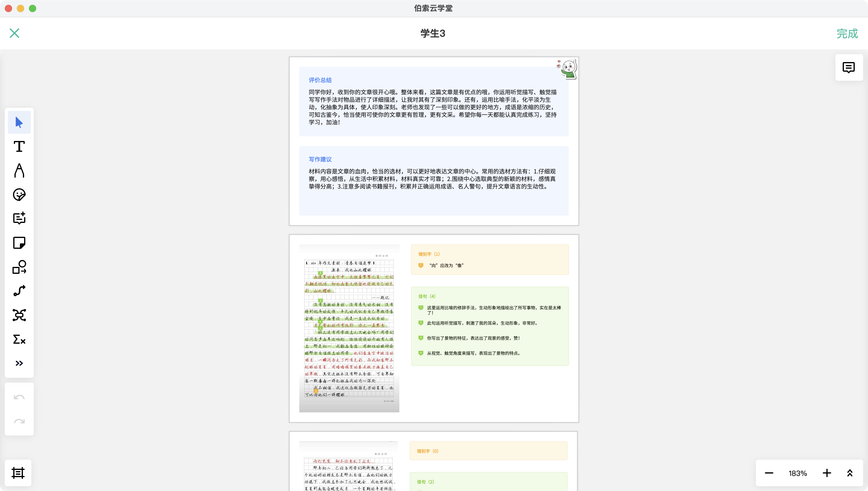The width and height of the screenshot is (868, 491).
Task: Expand more tools in toolbar
Action: 19,363
